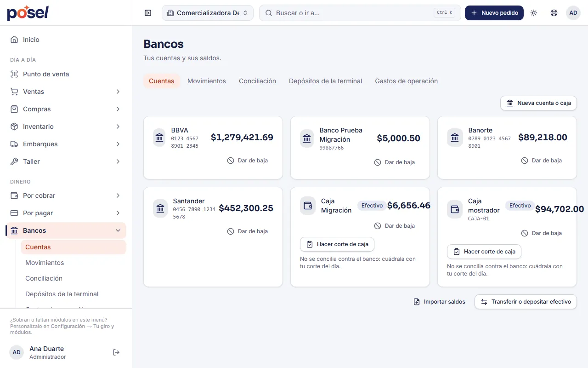Click the Caja mostrador wallet icon
The width and height of the screenshot is (588, 368).
point(455,209)
